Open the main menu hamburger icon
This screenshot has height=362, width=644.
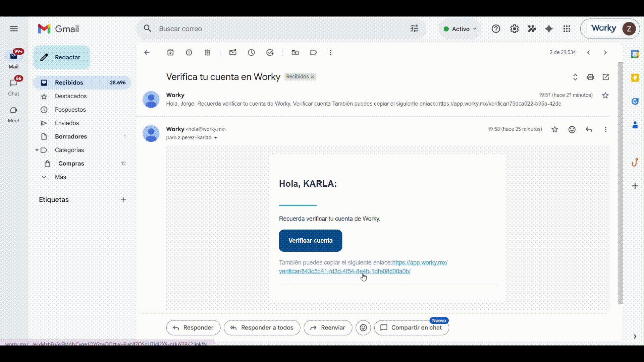tap(14, 29)
